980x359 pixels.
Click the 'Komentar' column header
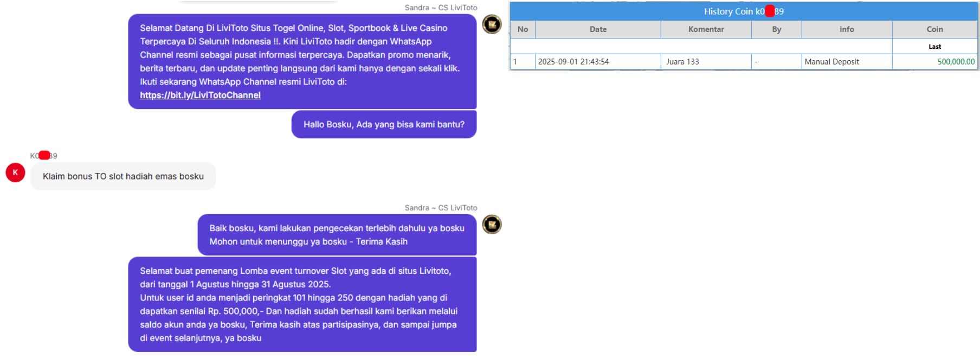point(706,29)
